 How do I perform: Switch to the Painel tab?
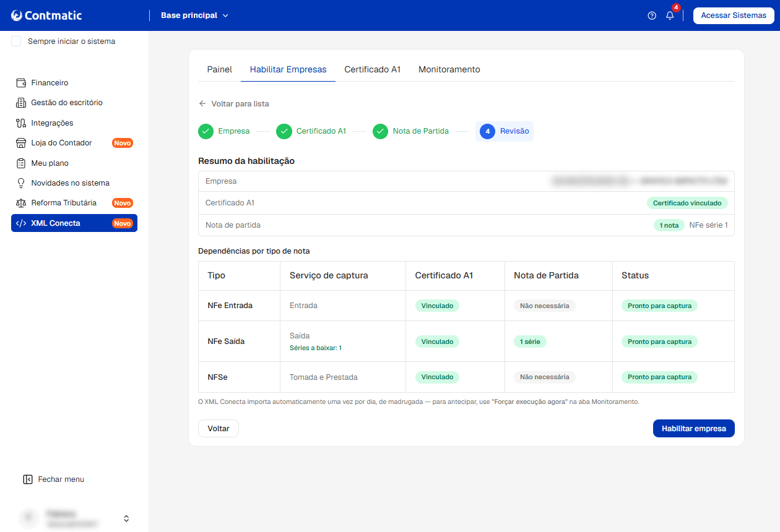pos(220,69)
